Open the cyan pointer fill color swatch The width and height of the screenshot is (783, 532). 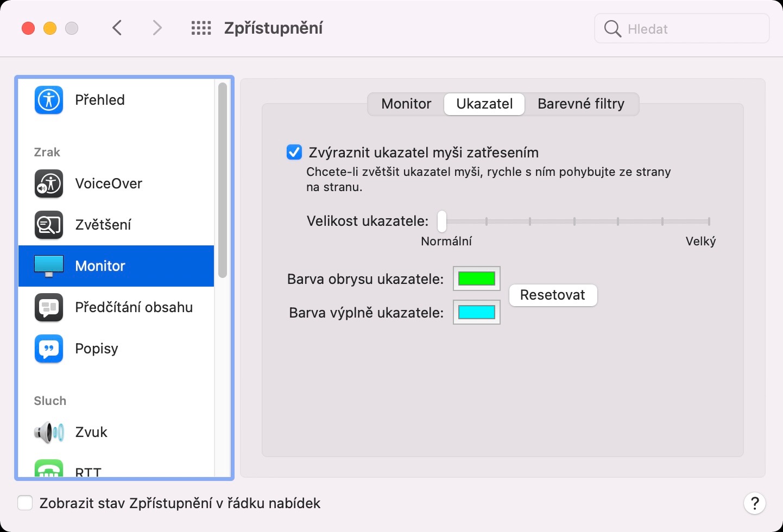coord(476,312)
